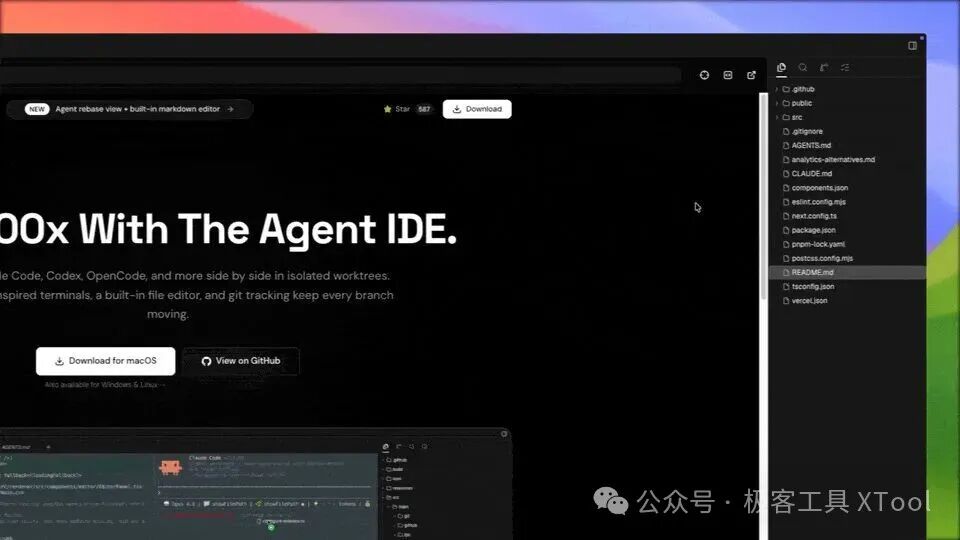960x540 pixels.
Task: Click the public folder icon
Action: [786, 103]
